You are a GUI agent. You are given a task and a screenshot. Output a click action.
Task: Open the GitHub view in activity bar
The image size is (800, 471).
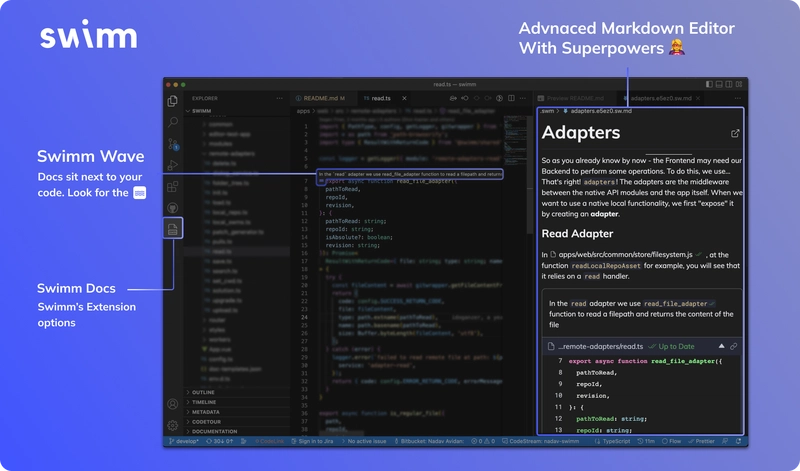pyautogui.click(x=172, y=208)
